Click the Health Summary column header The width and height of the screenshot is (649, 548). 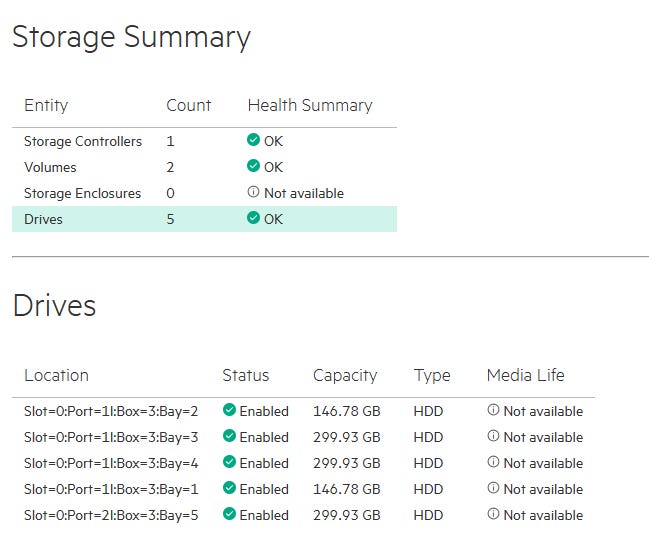coord(309,105)
